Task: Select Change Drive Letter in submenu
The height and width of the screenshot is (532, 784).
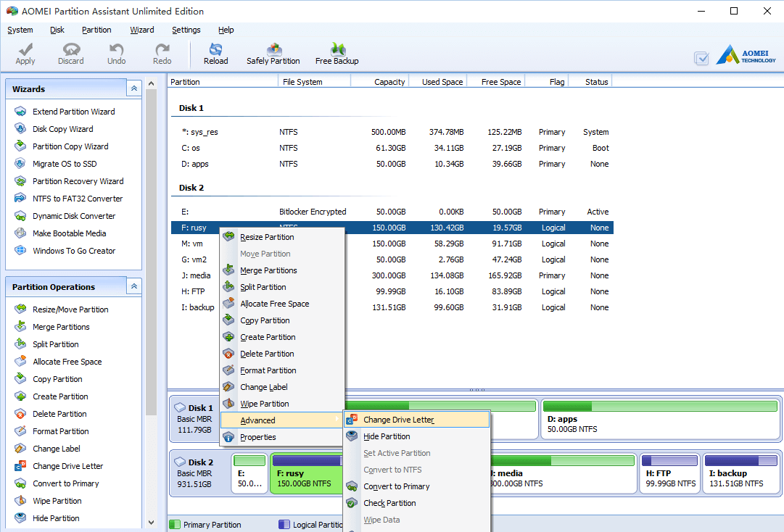Action: pos(416,420)
